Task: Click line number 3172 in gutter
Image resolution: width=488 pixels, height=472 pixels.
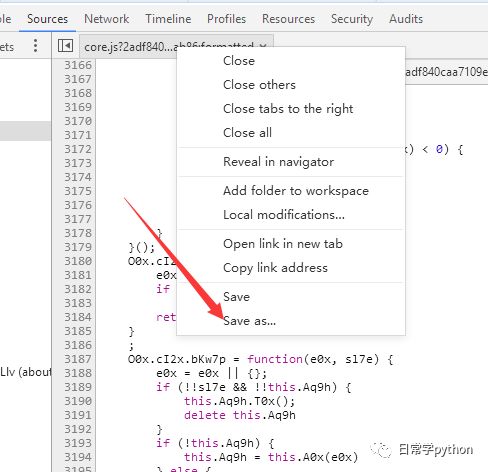Action: [78, 149]
